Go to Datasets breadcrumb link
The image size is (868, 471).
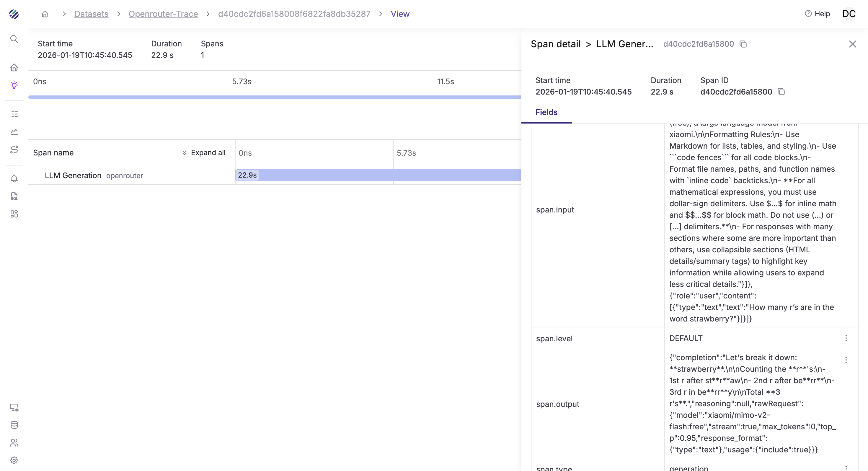click(x=91, y=14)
